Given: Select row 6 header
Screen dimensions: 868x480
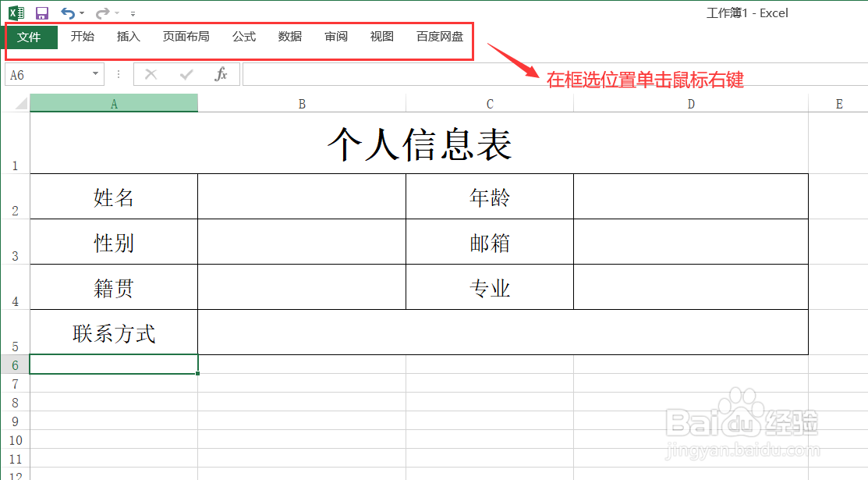Looking at the screenshot, I should pyautogui.click(x=15, y=364).
